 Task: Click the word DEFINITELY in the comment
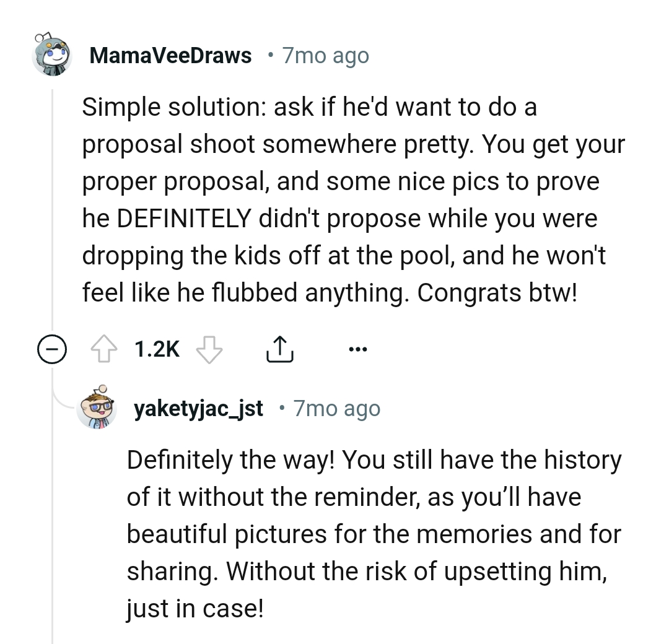(184, 219)
